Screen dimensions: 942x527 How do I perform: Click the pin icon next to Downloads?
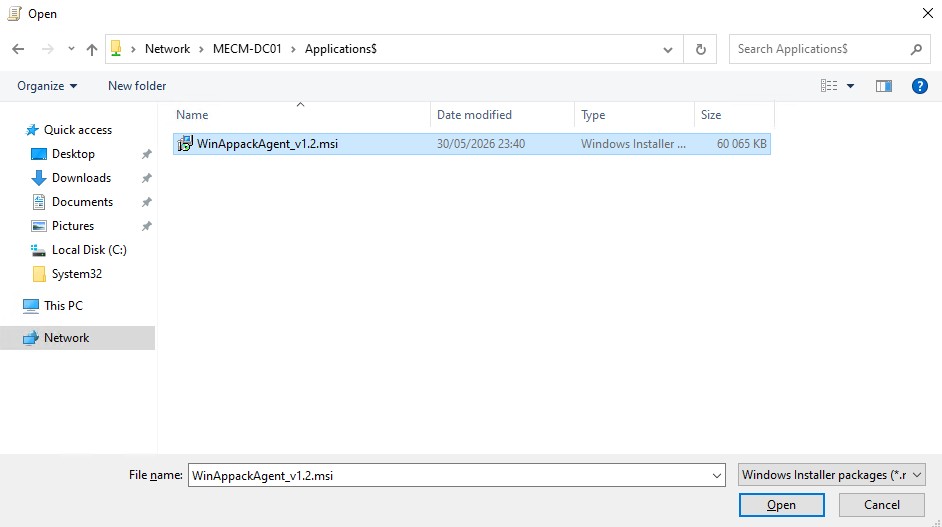pos(146,178)
